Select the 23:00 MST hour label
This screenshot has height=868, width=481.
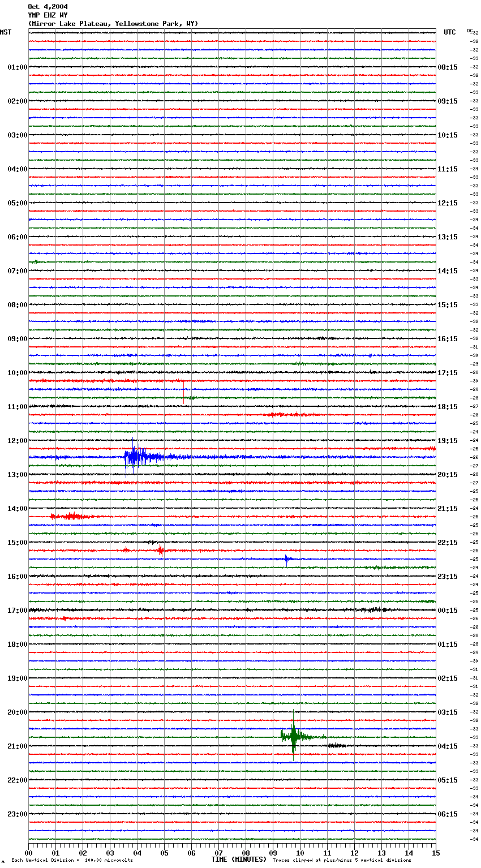tap(18, 814)
